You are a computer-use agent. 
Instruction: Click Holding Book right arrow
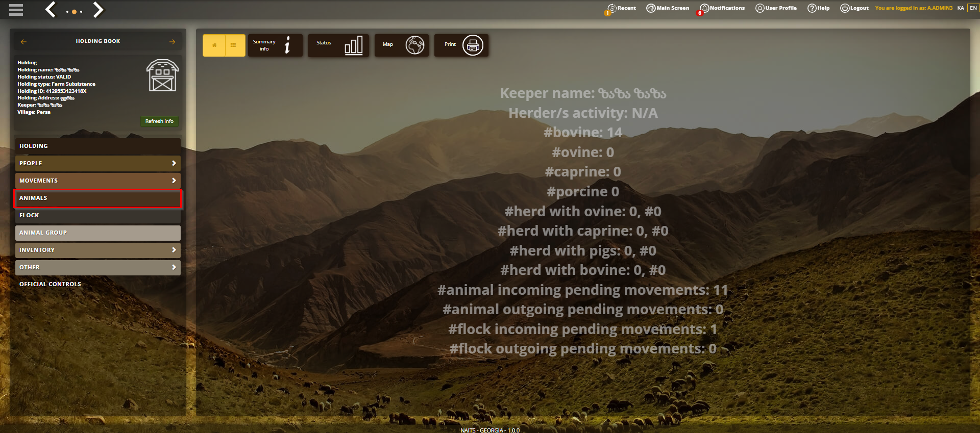(172, 42)
